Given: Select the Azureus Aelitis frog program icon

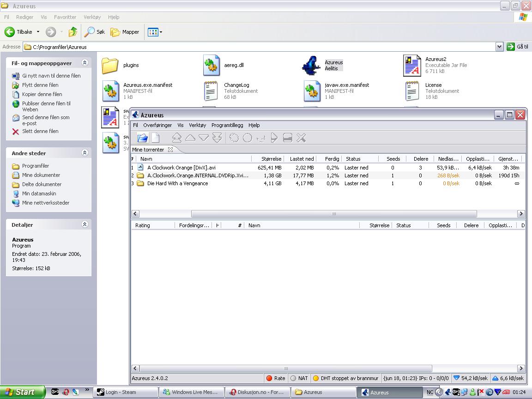Looking at the screenshot, I should [323, 65].
